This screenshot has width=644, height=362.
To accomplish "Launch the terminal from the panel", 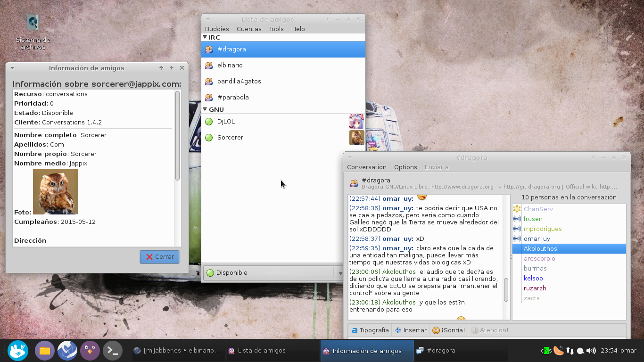I will pyautogui.click(x=113, y=351).
